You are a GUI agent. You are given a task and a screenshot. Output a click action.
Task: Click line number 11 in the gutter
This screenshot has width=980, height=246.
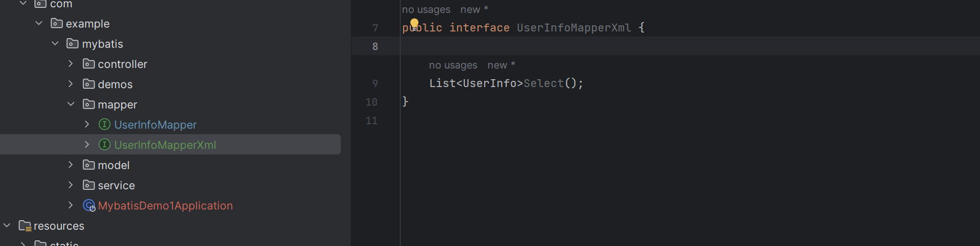372,121
